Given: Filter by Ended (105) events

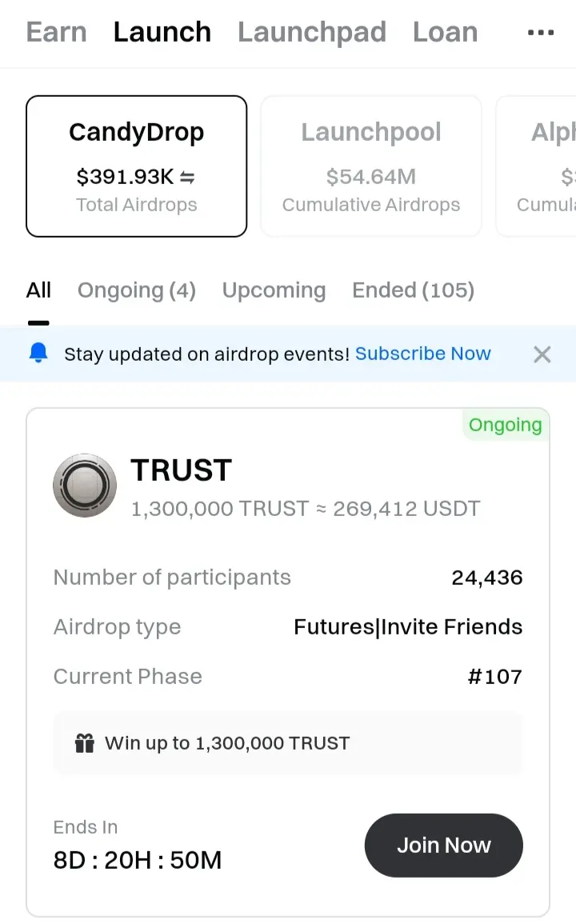Looking at the screenshot, I should 414,290.
